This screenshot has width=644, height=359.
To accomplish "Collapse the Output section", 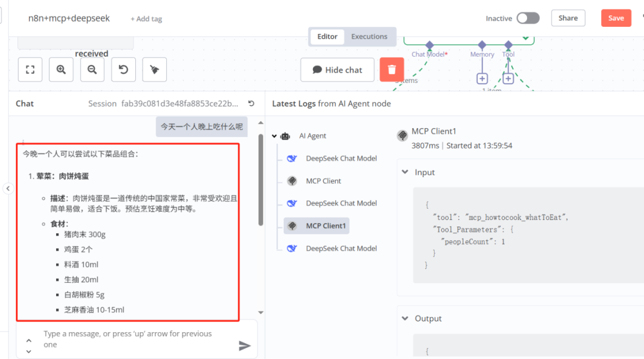I will pos(405,318).
